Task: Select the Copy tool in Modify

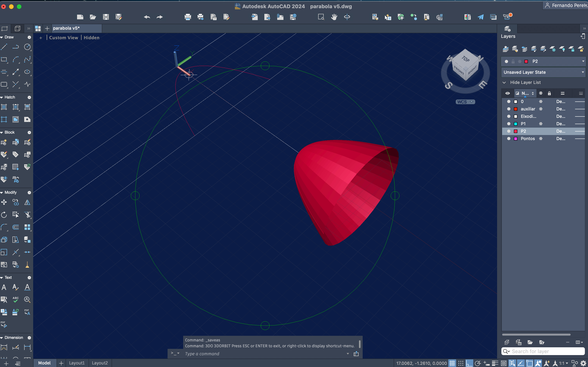Action: point(16,202)
